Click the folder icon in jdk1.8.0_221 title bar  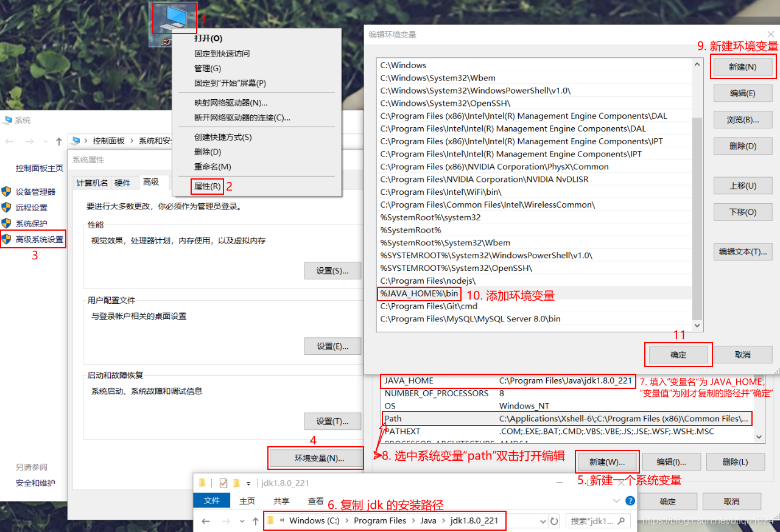click(203, 483)
